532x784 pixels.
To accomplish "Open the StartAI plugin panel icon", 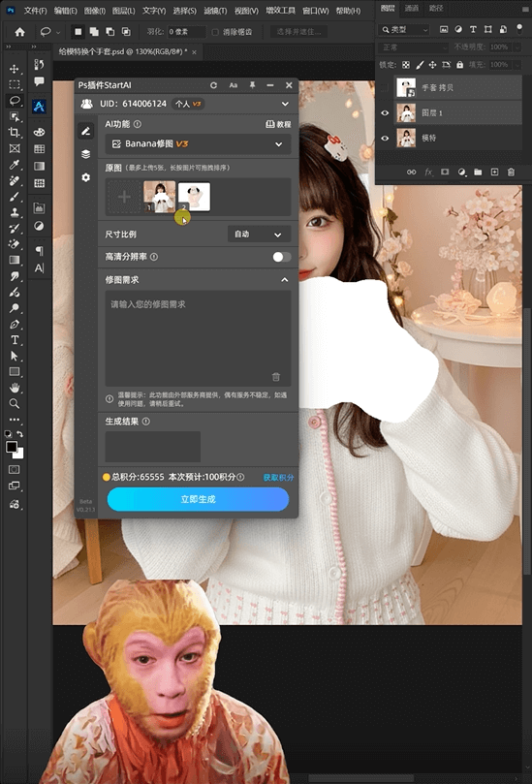I will click(39, 106).
